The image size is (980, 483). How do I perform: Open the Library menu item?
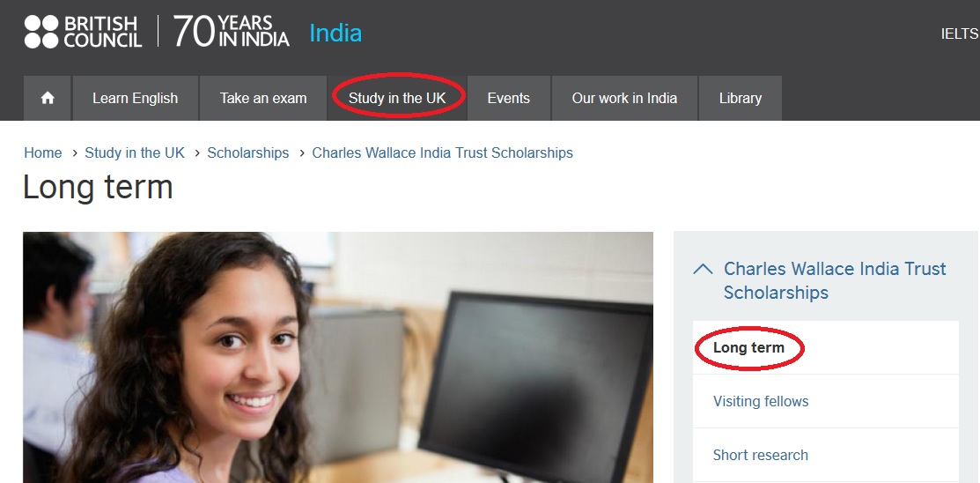(740, 98)
